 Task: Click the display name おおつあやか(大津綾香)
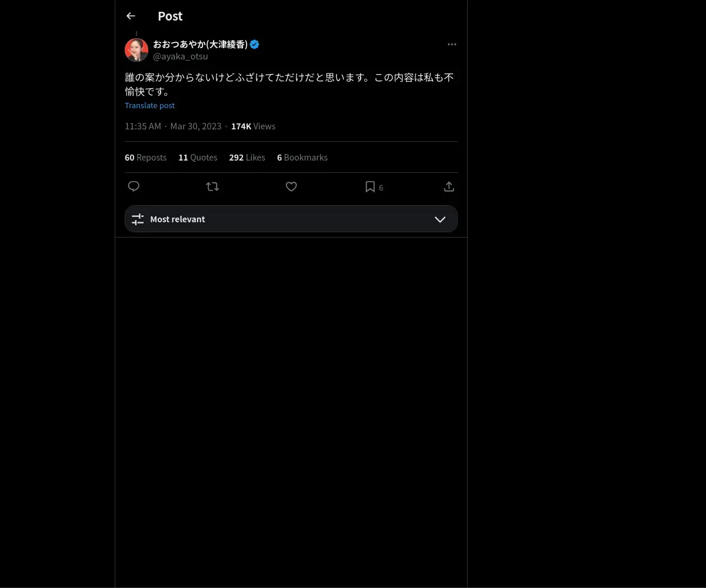point(201,44)
